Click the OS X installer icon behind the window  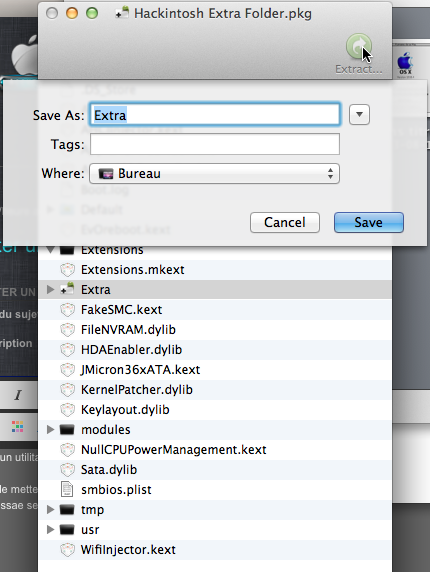405,63
